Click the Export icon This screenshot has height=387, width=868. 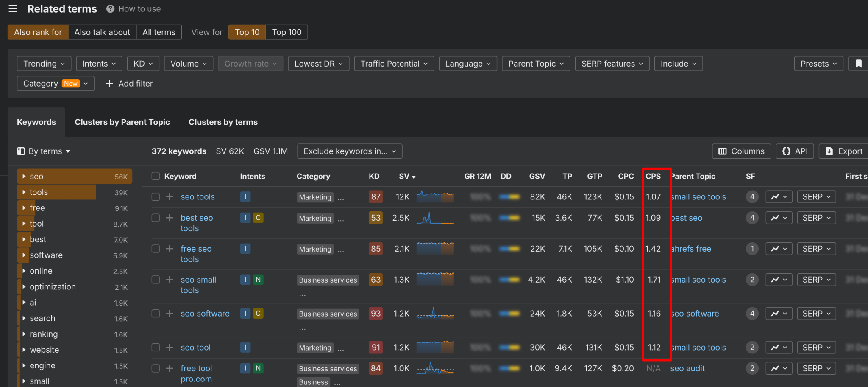(830, 151)
